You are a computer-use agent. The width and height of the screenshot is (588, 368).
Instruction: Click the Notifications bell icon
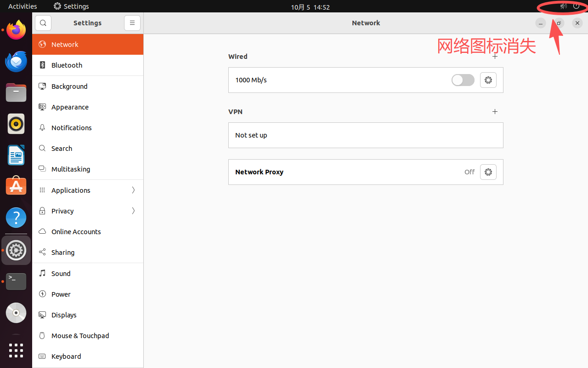pos(42,127)
